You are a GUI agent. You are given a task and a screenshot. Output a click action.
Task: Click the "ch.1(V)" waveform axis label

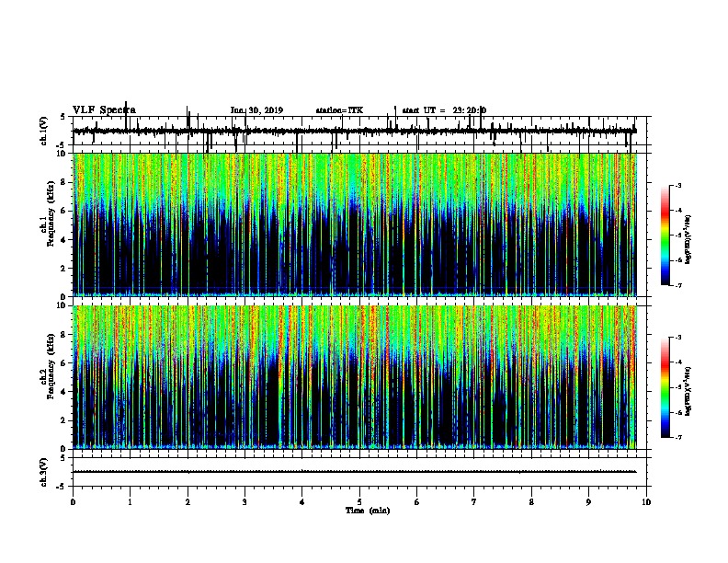[x=43, y=131]
